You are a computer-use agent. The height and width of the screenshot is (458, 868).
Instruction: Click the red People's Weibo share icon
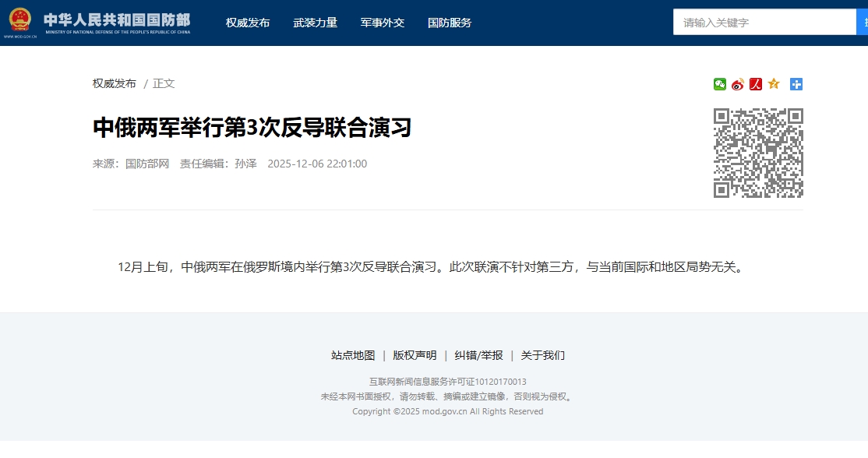(755, 84)
